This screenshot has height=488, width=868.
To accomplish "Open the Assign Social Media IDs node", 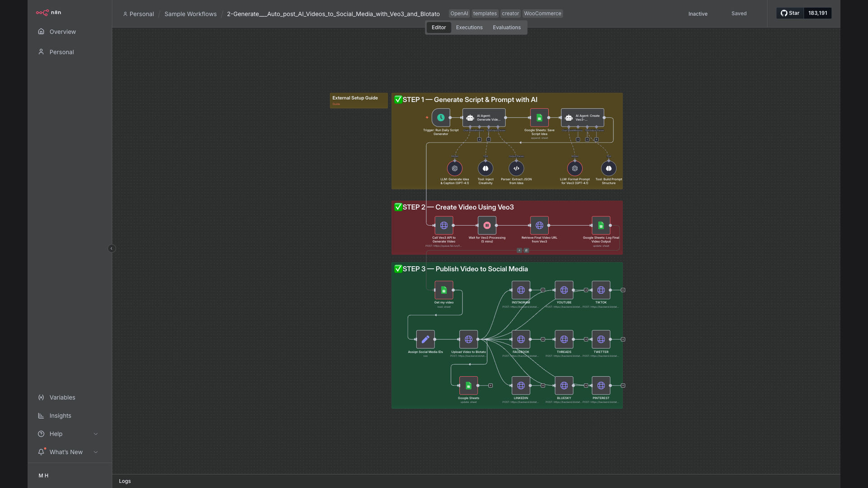I will pyautogui.click(x=425, y=339).
